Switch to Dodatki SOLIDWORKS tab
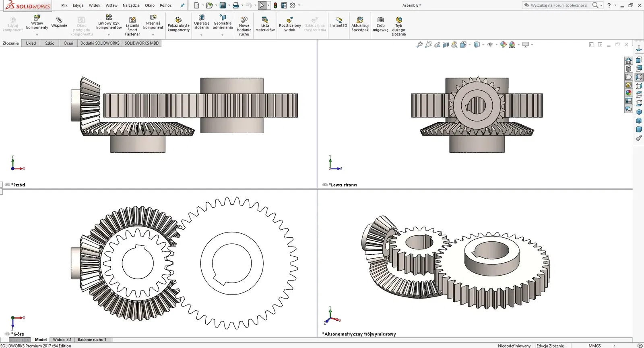Viewport: 644px width, 348px height. 100,43
